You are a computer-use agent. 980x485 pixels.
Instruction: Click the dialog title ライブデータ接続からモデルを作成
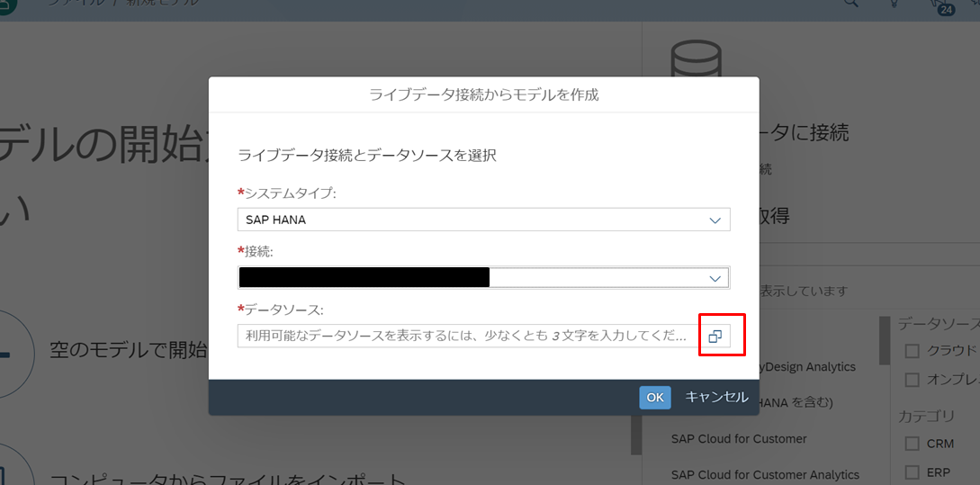click(484, 95)
